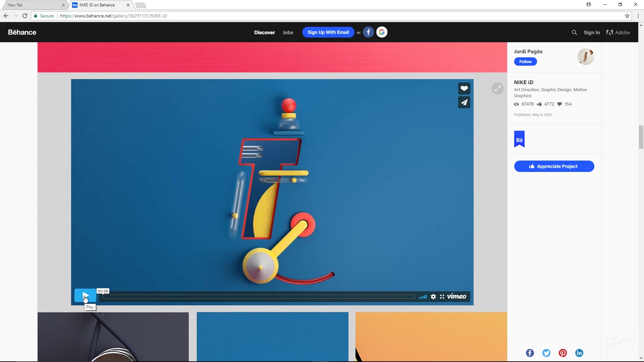Share project on Pinterest
The height and width of the screenshot is (362, 644).
coord(563,353)
